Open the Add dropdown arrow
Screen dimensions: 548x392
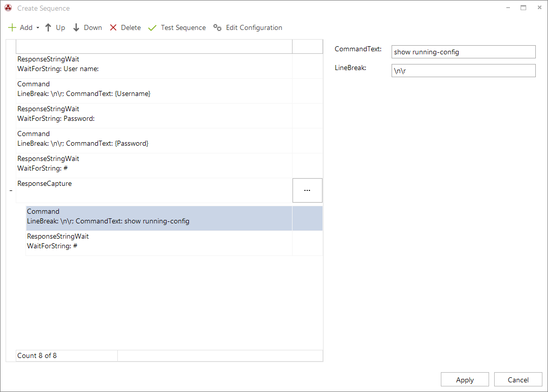point(38,27)
